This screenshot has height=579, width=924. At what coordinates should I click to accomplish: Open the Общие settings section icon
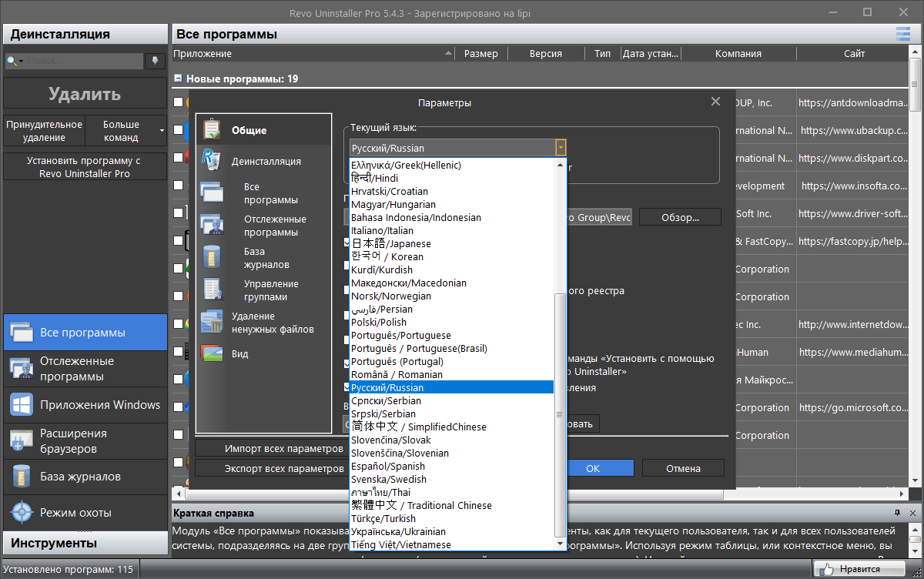(212, 130)
